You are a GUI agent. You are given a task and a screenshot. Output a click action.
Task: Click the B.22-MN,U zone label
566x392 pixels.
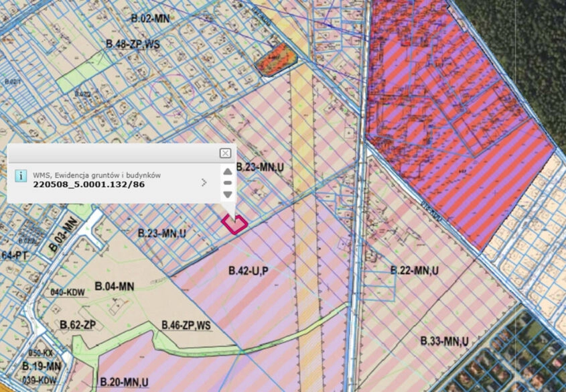[414, 271]
